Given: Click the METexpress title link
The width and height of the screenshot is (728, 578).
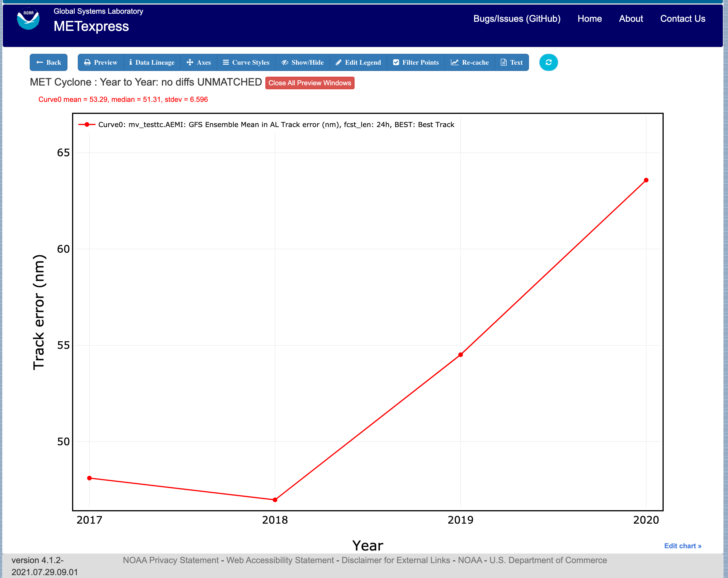Looking at the screenshot, I should [x=91, y=26].
